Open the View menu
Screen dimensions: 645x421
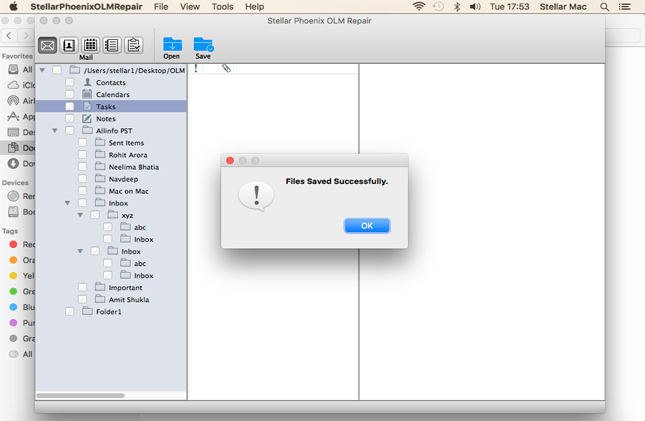click(x=190, y=7)
